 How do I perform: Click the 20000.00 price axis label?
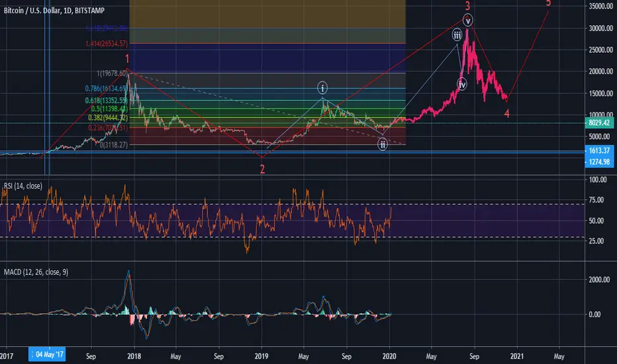tap(601, 71)
